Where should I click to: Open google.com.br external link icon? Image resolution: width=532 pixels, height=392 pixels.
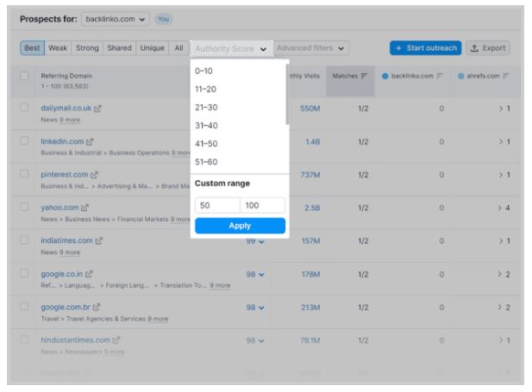click(x=97, y=308)
